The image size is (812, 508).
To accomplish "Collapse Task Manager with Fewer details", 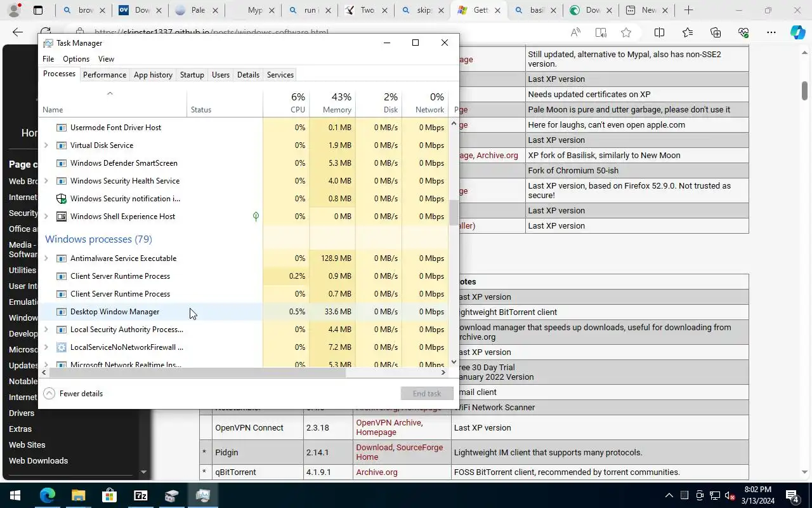I will point(73,394).
